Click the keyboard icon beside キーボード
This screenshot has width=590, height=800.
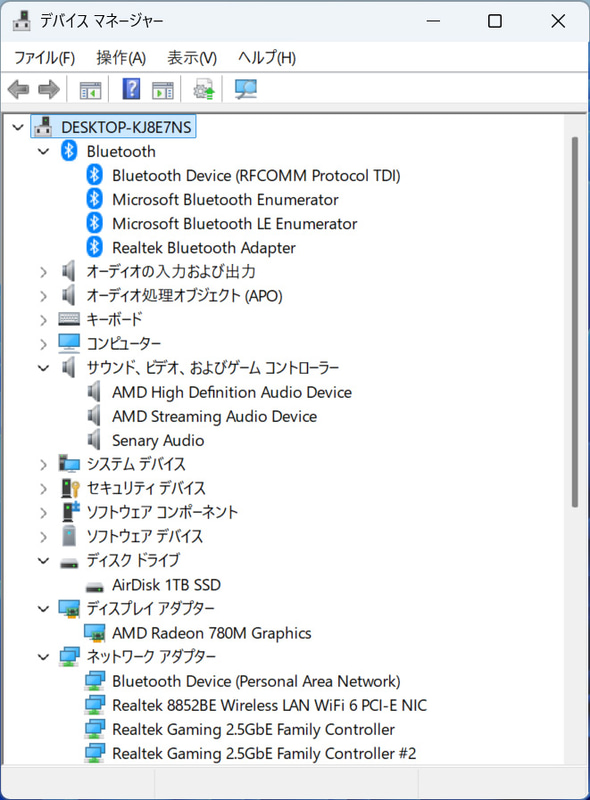68,319
